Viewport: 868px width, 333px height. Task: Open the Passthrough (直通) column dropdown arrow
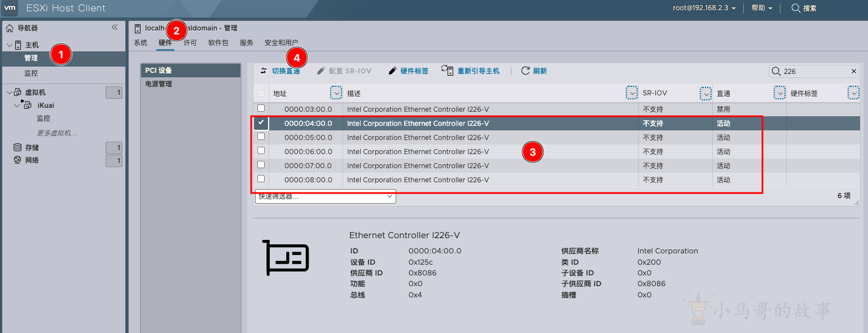[780, 93]
